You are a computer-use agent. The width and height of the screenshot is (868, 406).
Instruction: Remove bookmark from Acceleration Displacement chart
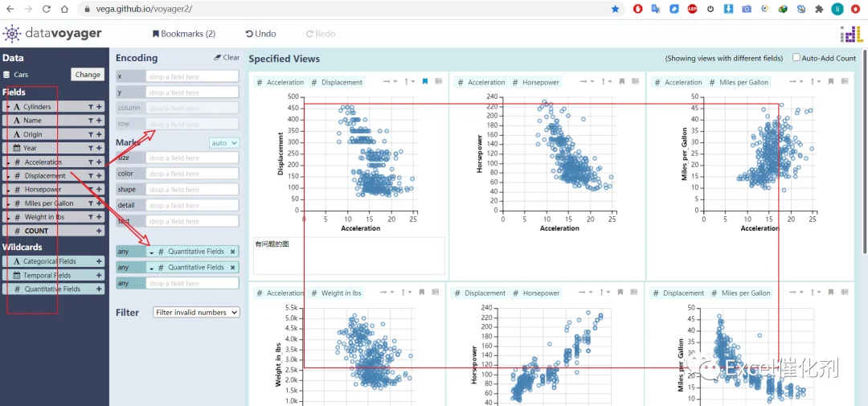(424, 81)
